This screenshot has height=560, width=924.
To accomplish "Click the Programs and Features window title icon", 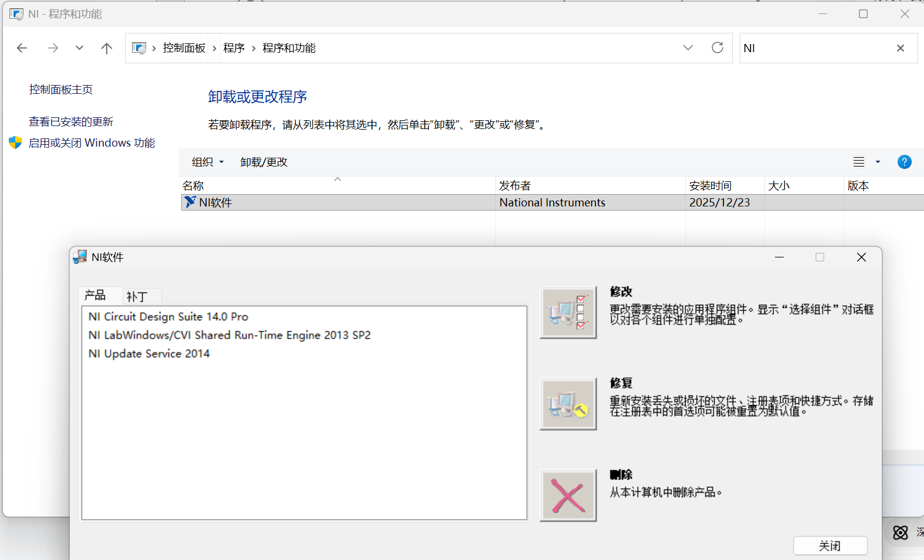I will pyautogui.click(x=16, y=13).
